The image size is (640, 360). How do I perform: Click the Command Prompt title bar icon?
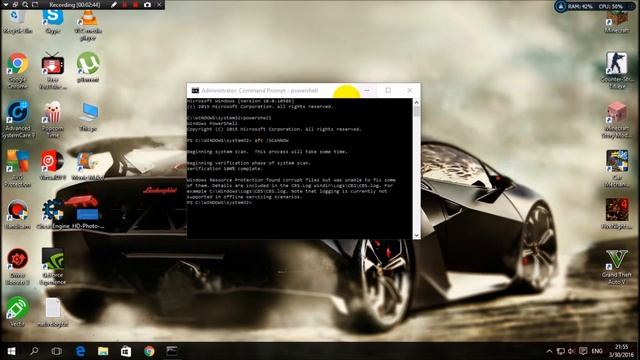tap(196, 90)
